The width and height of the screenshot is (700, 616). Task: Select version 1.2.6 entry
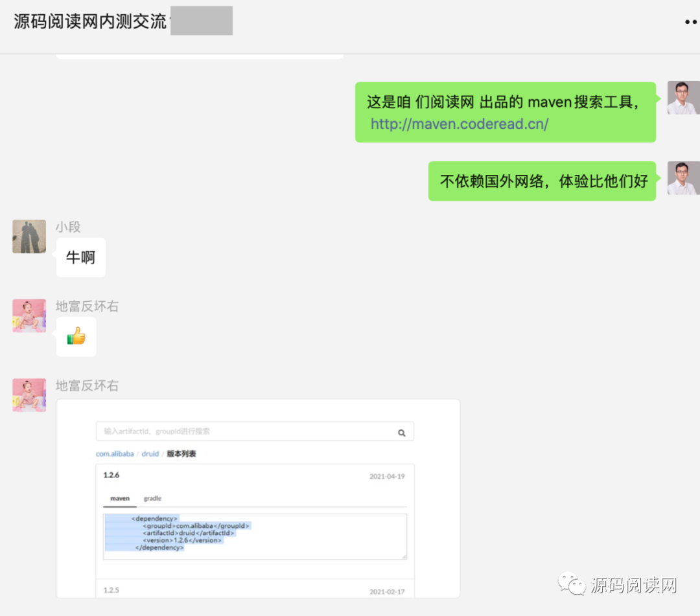[x=112, y=475]
